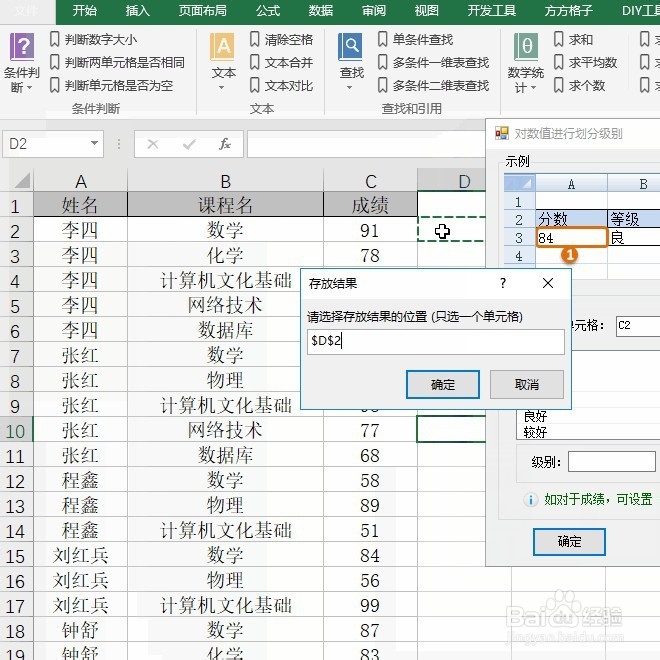Select the 良好 list entry
660x660 pixels.
[535, 416]
